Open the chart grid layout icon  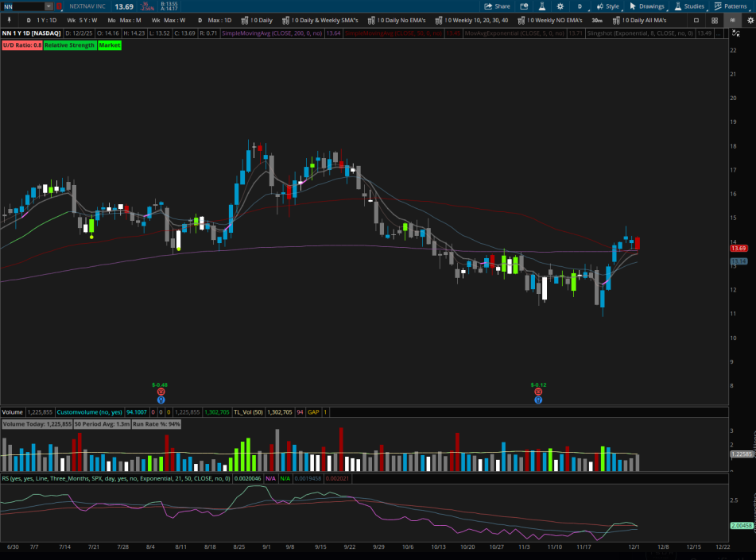[x=715, y=20]
